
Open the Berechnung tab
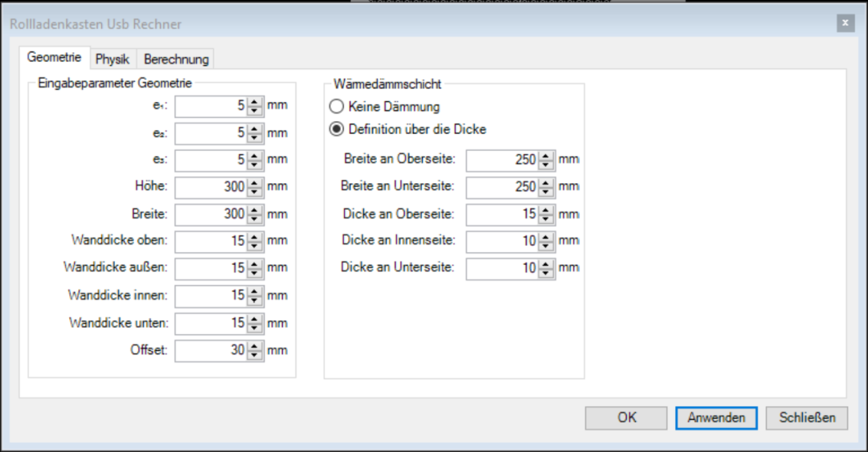click(176, 59)
